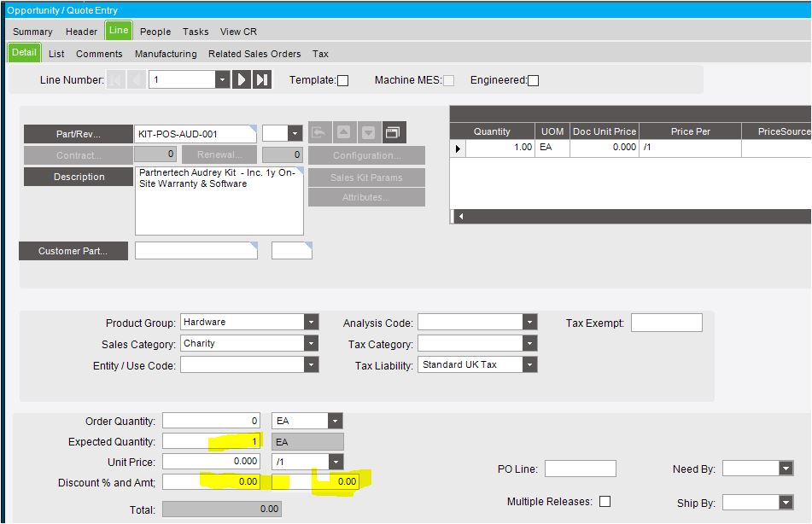The height and width of the screenshot is (524, 812).
Task: Click the Expected Quantity field
Action: [x=211, y=441]
